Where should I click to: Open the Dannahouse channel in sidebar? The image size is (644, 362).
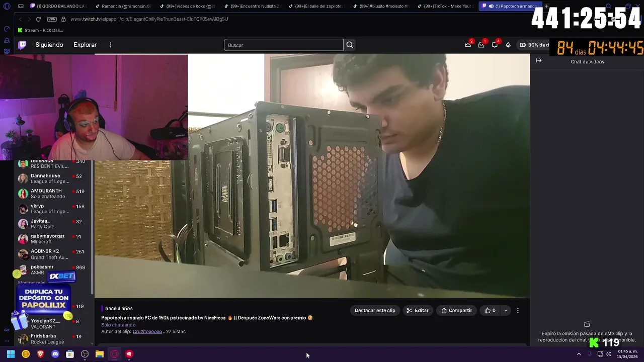53,178
